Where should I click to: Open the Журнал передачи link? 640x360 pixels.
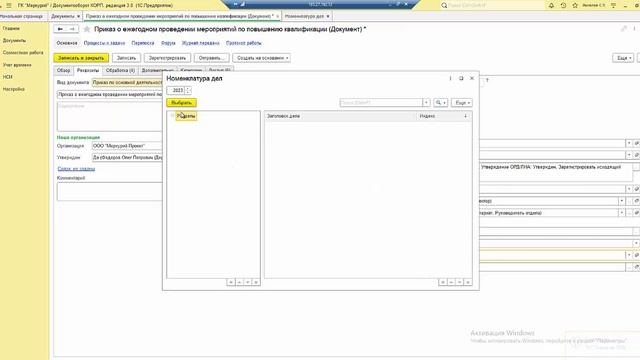(x=200, y=43)
